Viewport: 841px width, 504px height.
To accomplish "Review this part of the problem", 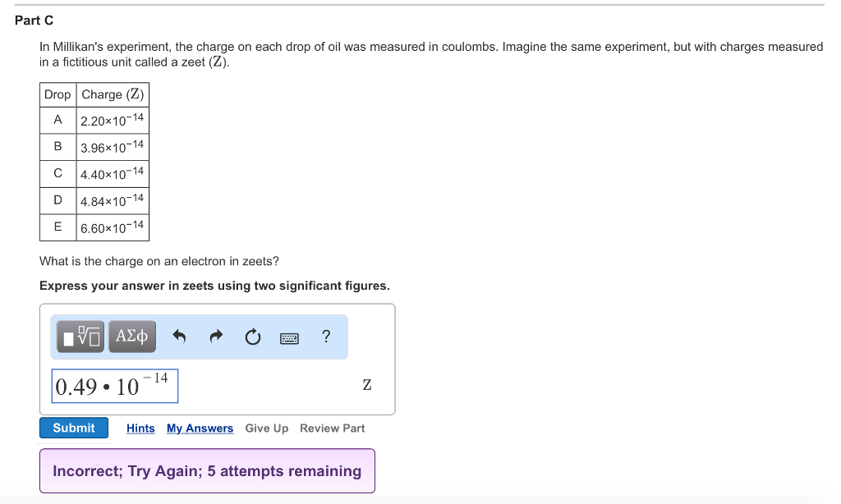I will click(332, 428).
